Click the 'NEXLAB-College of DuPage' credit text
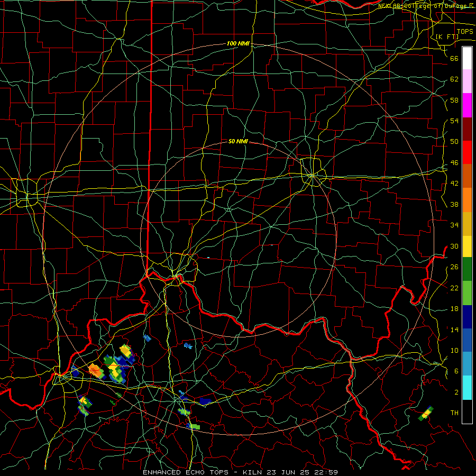 coord(423,6)
